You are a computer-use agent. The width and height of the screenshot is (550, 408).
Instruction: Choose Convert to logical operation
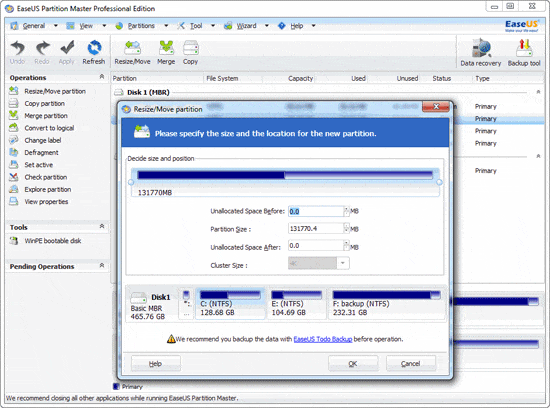pyautogui.click(x=49, y=128)
